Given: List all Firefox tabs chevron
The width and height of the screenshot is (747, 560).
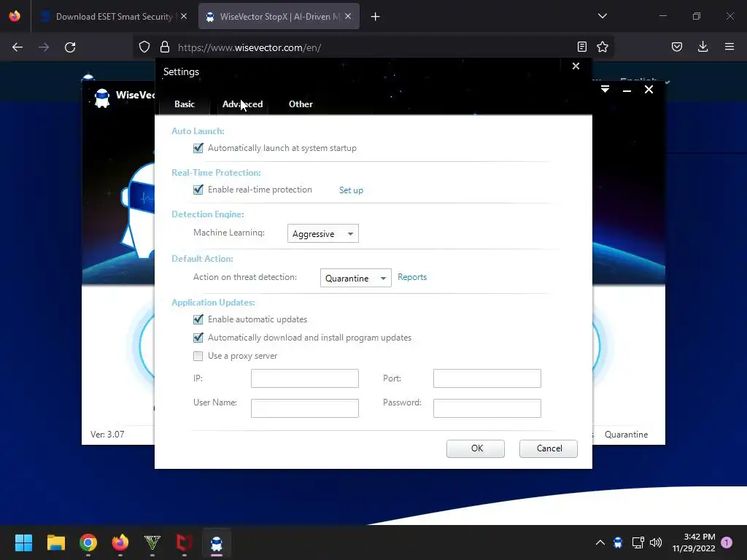Looking at the screenshot, I should pyautogui.click(x=602, y=16).
